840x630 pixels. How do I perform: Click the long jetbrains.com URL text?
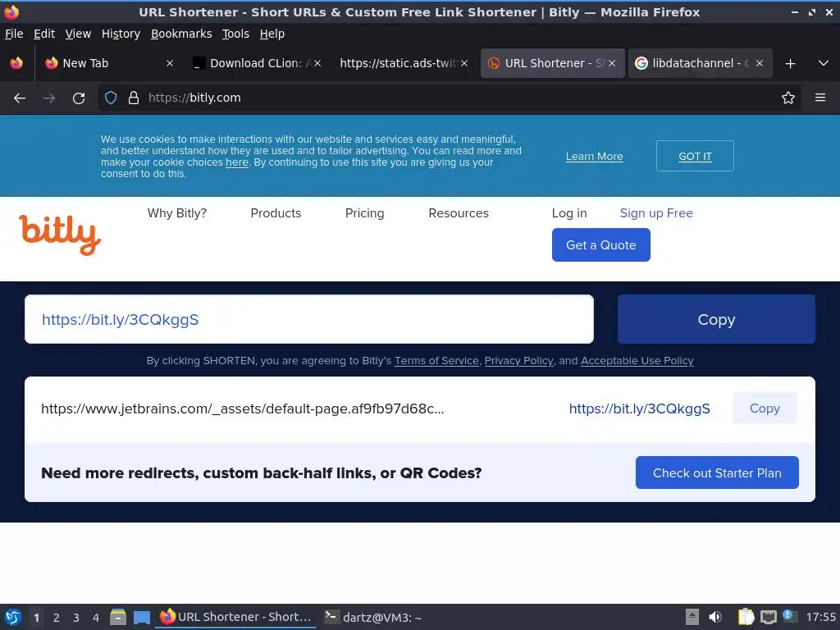[x=243, y=409]
